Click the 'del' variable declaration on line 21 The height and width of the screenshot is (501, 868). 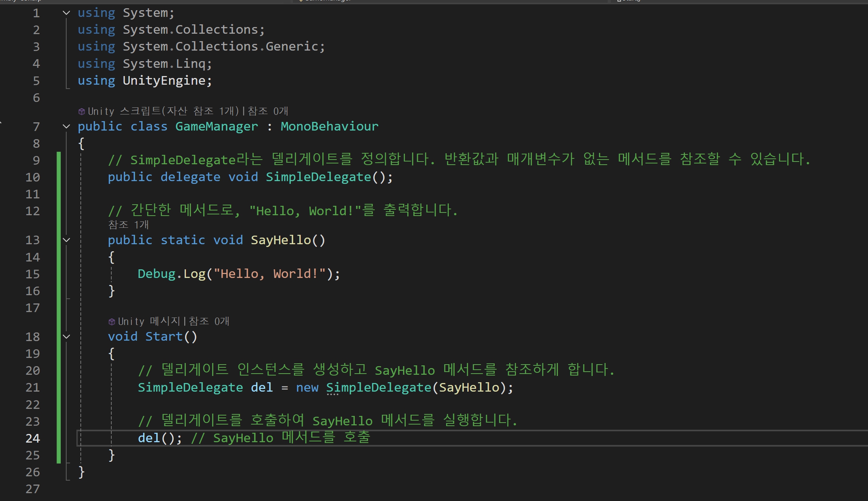point(262,387)
